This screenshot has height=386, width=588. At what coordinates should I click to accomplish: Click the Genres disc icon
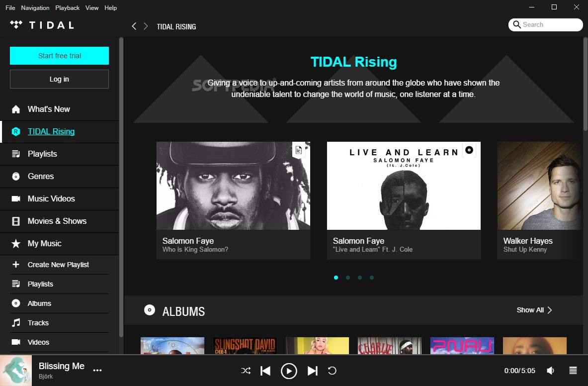click(x=16, y=176)
